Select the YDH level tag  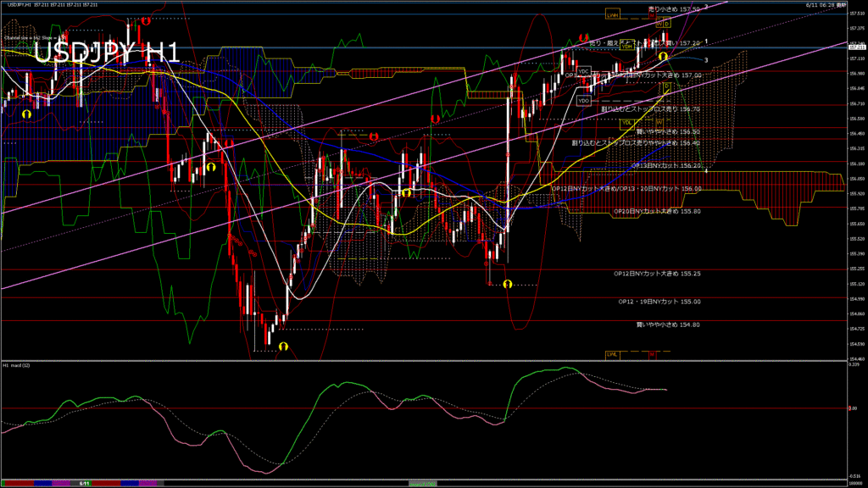click(627, 47)
